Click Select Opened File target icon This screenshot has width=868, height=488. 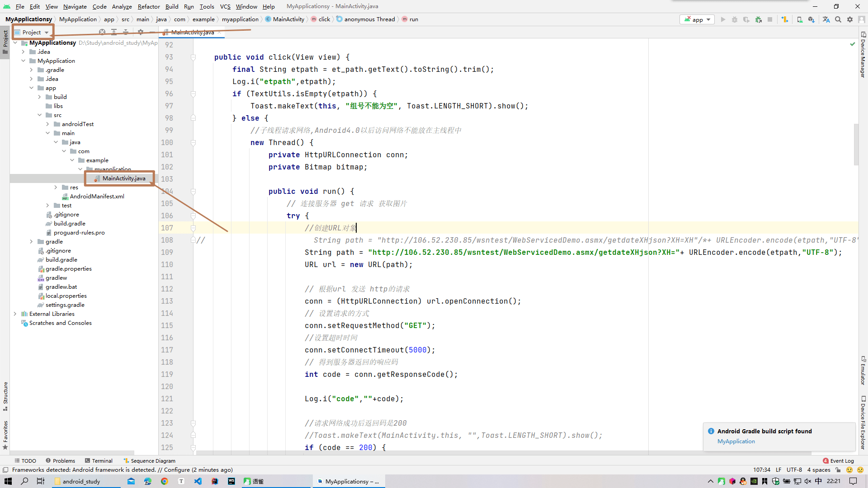click(102, 32)
